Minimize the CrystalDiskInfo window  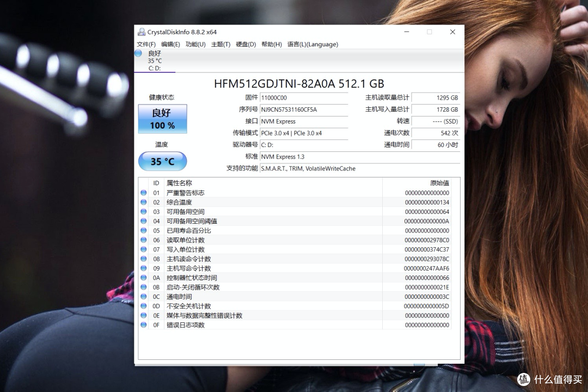[407, 32]
